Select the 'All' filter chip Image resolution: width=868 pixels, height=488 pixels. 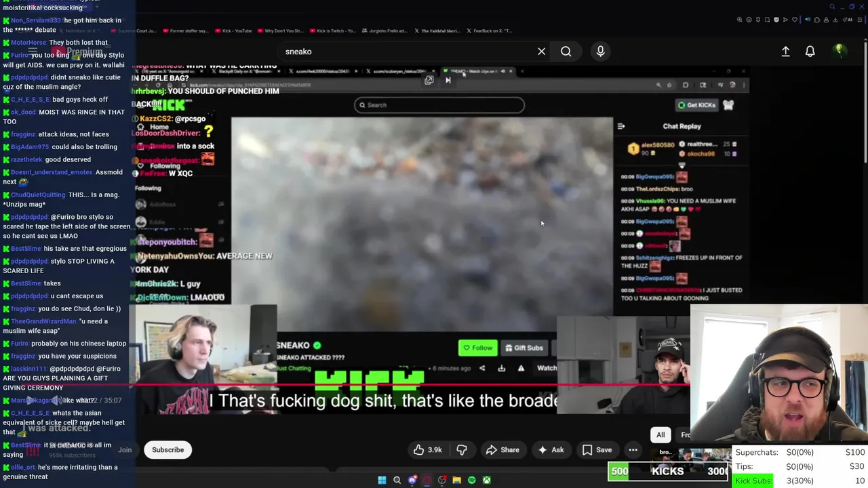660,435
